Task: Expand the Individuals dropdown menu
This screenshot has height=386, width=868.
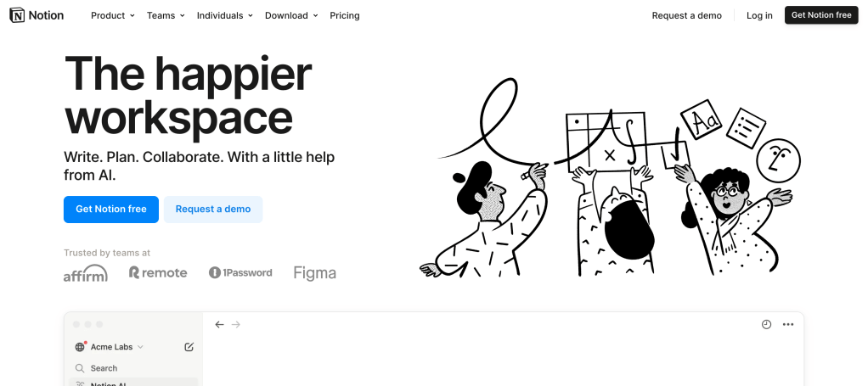Action: pyautogui.click(x=225, y=15)
